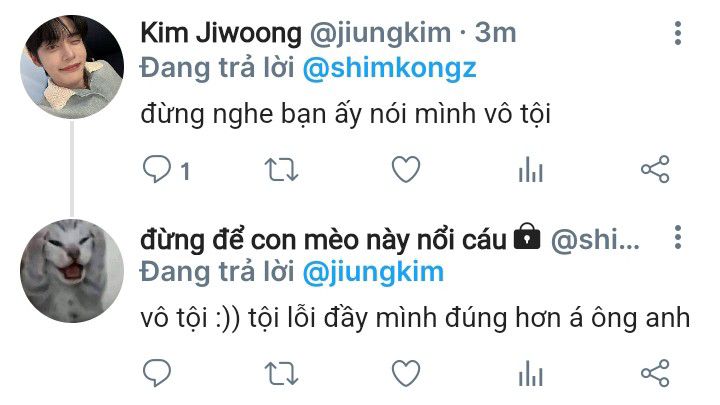Screen dimensions: 720x405
Task: Reply to the cat account's tweet
Action: pos(157,372)
